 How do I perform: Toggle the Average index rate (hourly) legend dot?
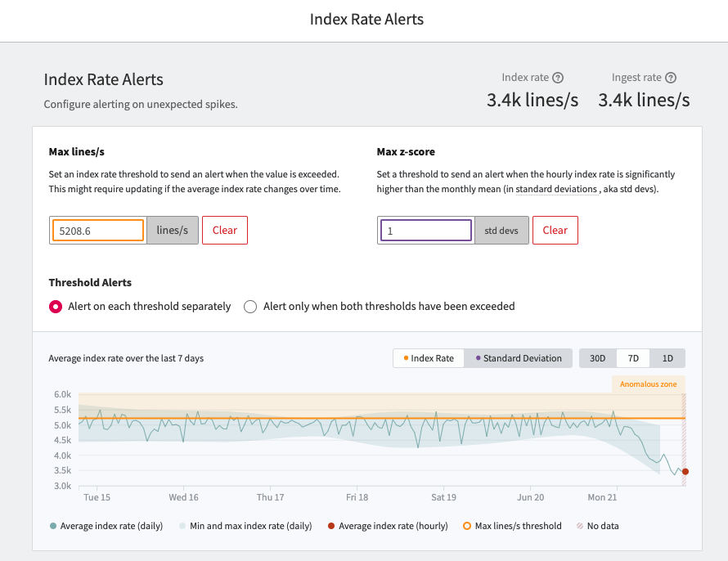coord(331,526)
